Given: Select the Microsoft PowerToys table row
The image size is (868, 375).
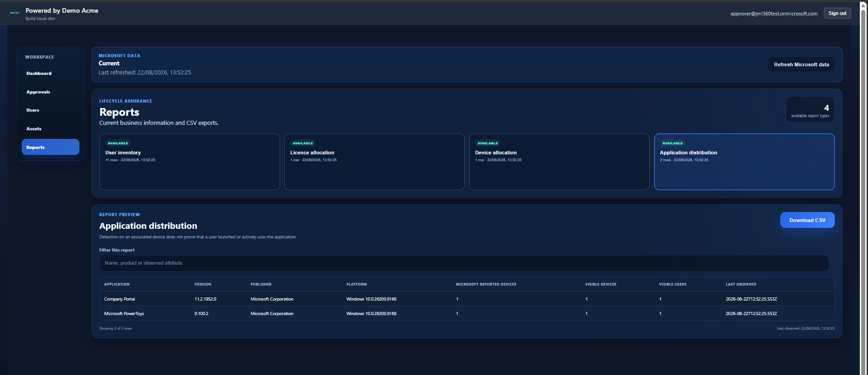Looking at the screenshot, I should (467, 313).
